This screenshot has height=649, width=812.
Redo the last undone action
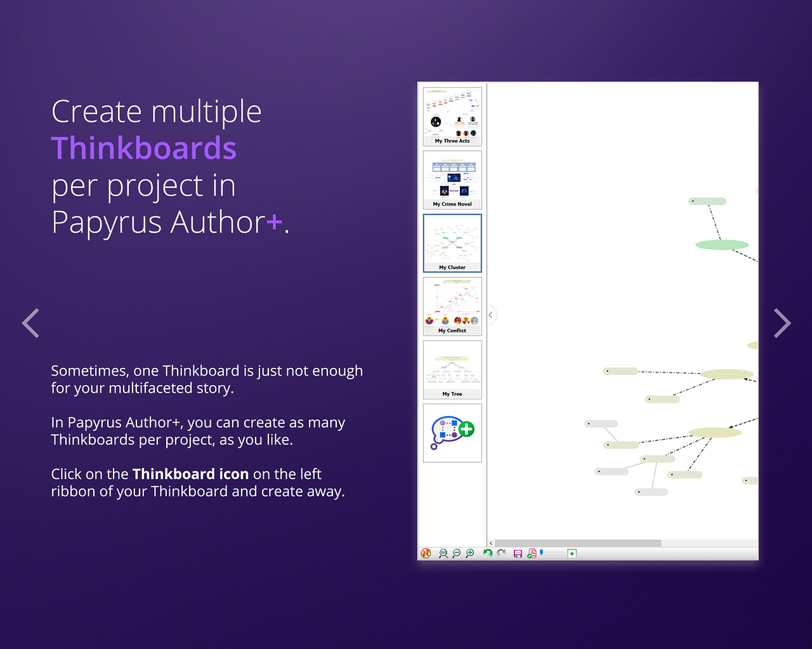pos(501,553)
